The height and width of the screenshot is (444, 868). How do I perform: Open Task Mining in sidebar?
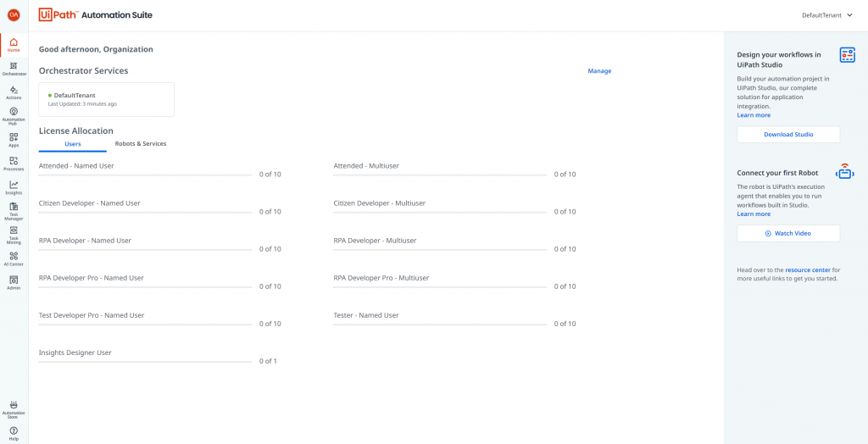pyautogui.click(x=14, y=236)
